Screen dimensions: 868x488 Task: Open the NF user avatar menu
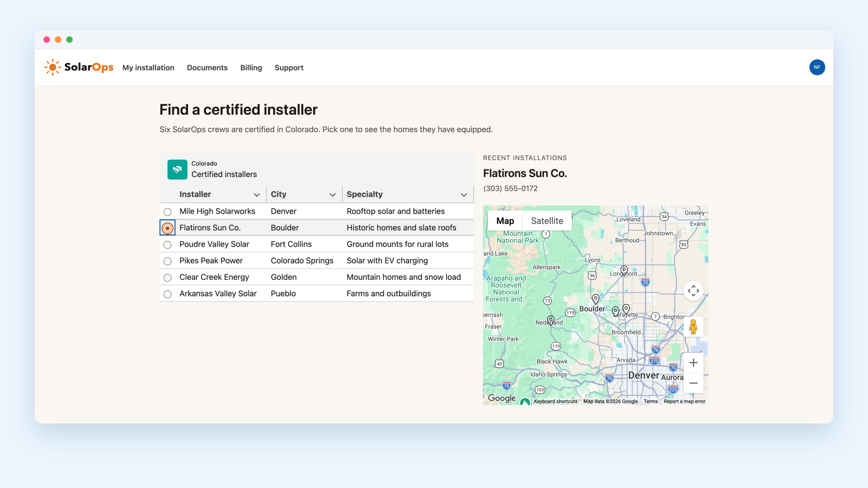[x=817, y=67]
